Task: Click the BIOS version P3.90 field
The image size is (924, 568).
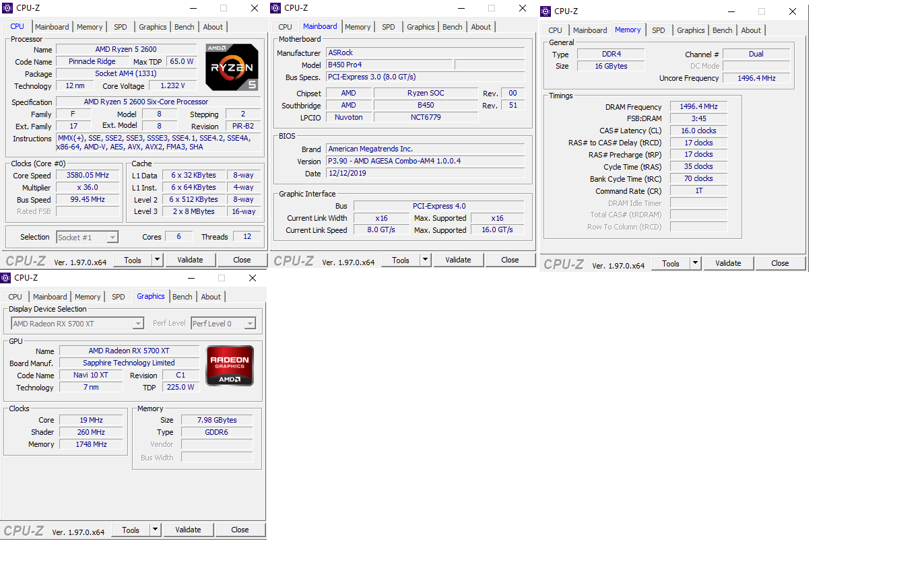Action: click(425, 161)
